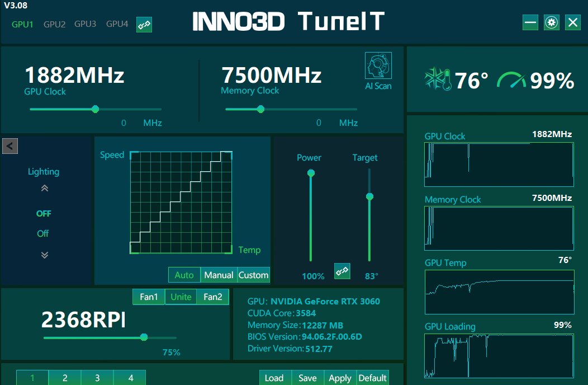Select profile slot 2
This screenshot has width=588, height=385.
[x=65, y=378]
